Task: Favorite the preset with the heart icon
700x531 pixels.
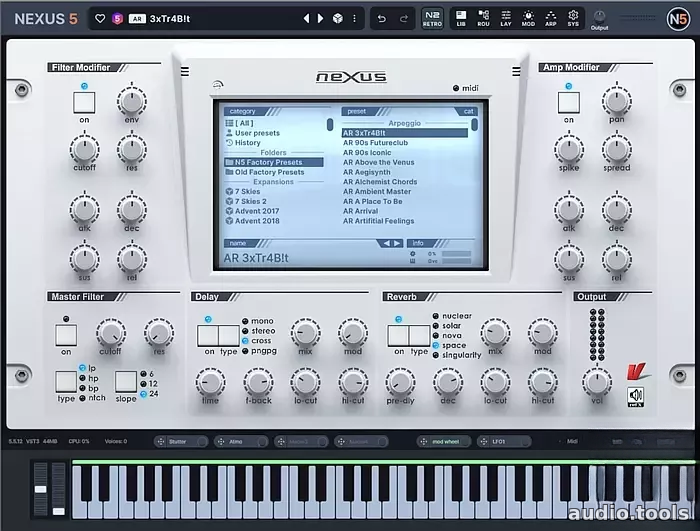Action: pos(100,19)
